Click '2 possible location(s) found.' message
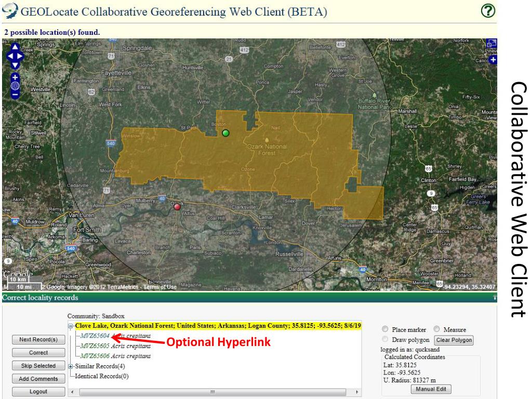 [x=52, y=32]
